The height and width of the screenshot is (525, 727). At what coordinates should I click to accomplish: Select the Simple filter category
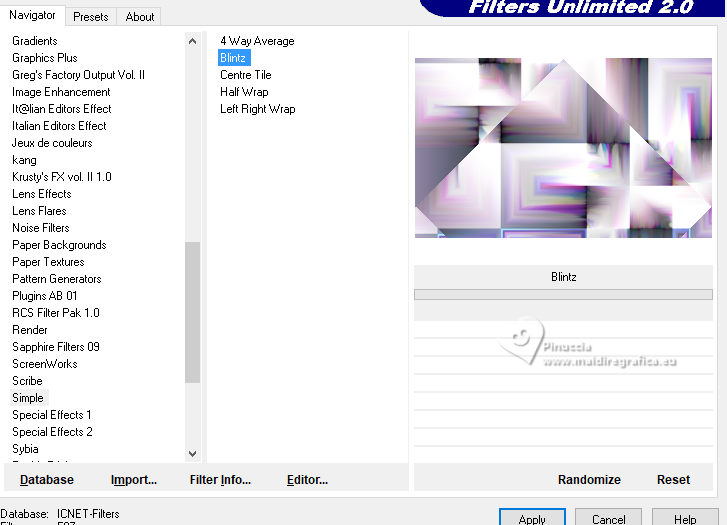[28, 398]
